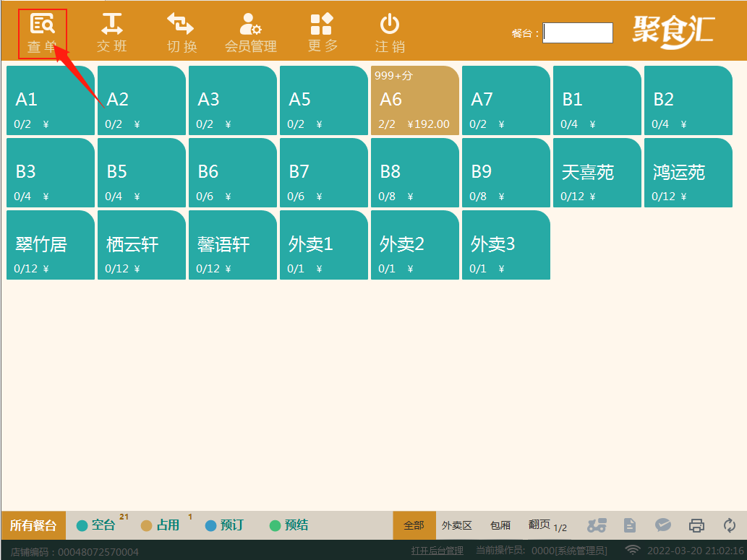Click the takeout delivery scooter icon

597,525
